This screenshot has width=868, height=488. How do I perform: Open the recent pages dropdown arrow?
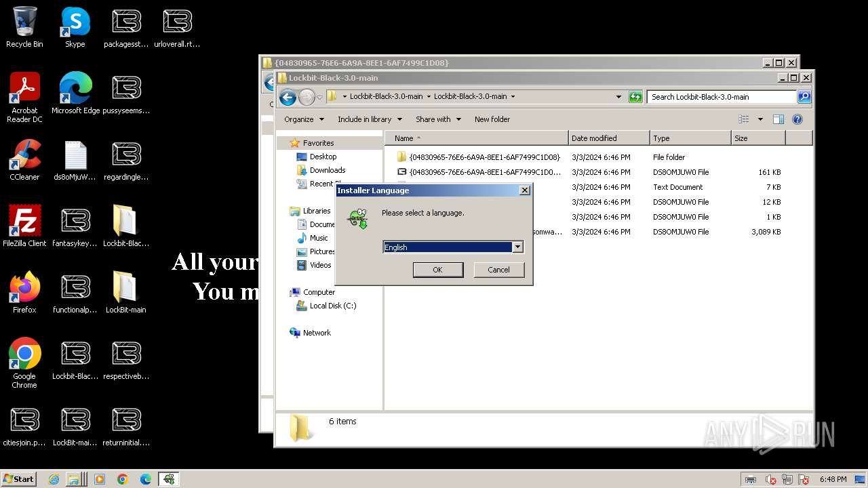(x=319, y=97)
